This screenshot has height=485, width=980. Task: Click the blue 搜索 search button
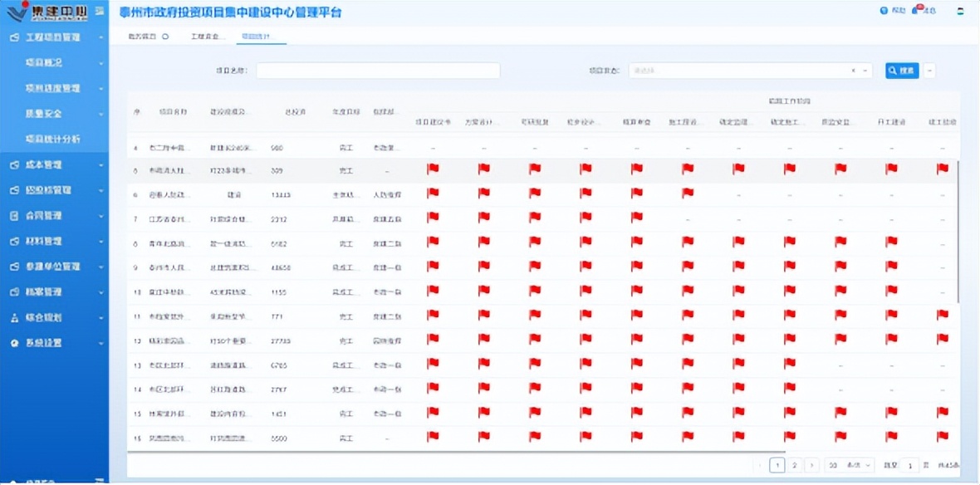[903, 70]
